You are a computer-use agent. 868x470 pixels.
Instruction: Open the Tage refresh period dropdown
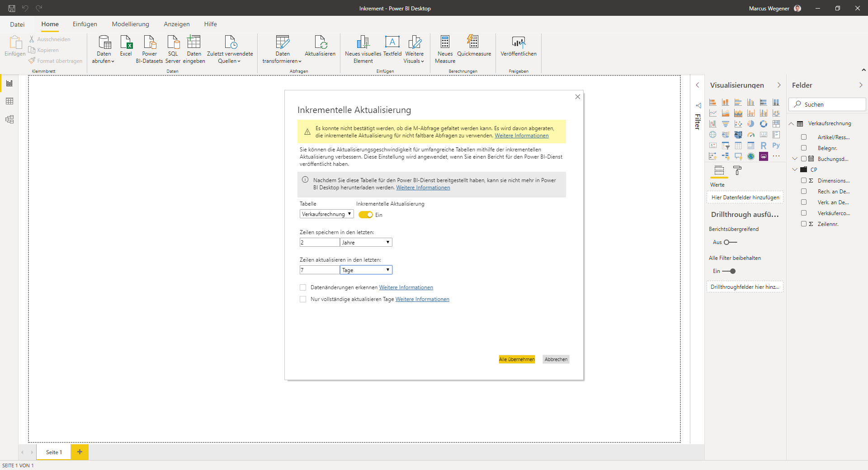tap(366, 270)
